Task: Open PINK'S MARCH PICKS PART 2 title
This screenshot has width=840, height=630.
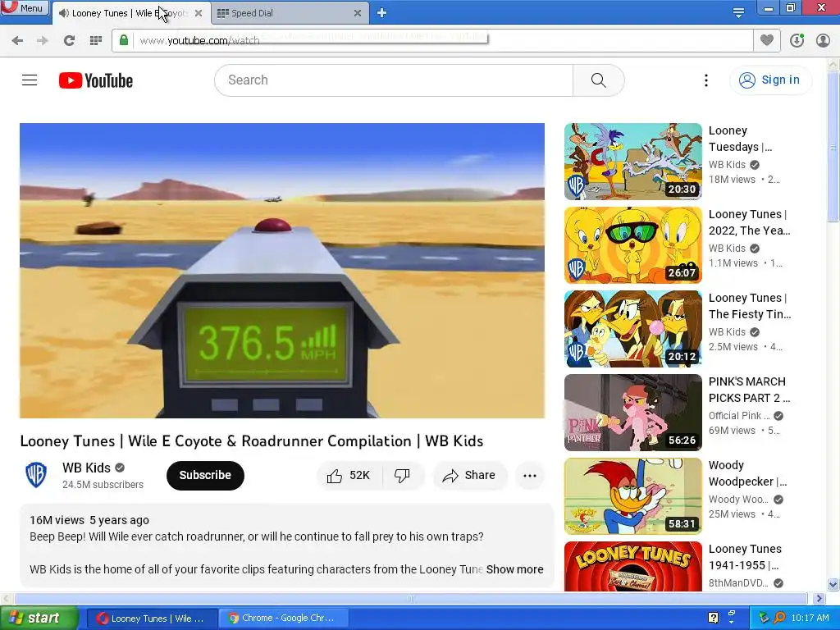Action: [x=749, y=390]
